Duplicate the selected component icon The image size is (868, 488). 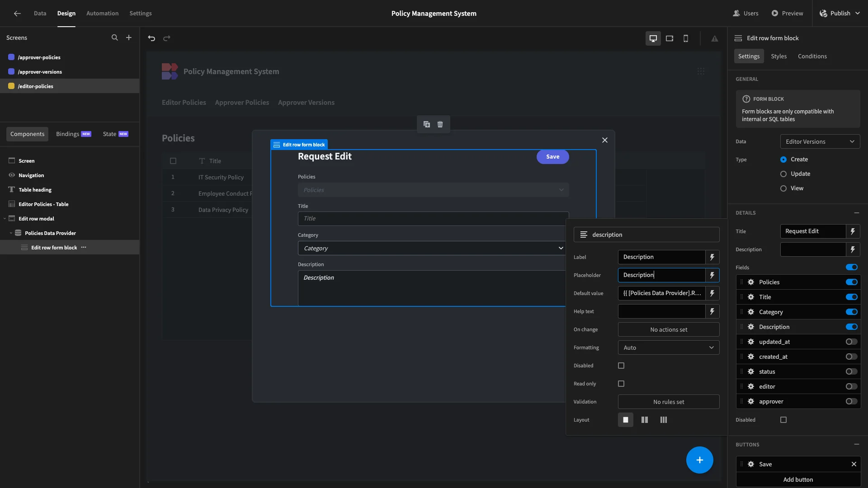[427, 124]
